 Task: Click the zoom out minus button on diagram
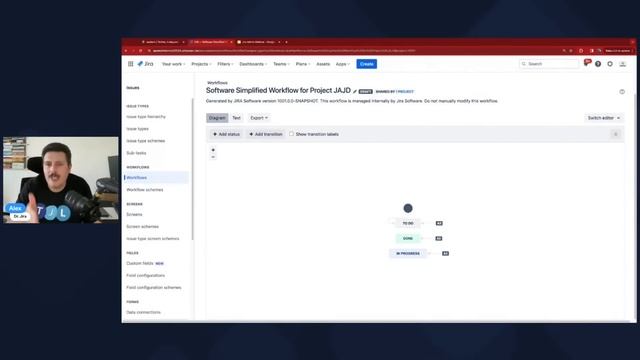(x=213, y=157)
